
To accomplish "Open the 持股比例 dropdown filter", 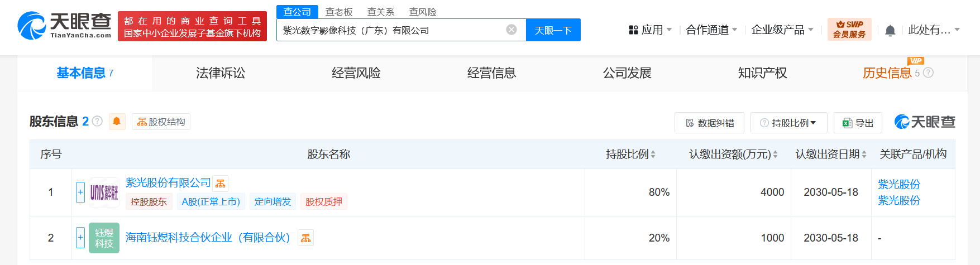I will (x=788, y=123).
